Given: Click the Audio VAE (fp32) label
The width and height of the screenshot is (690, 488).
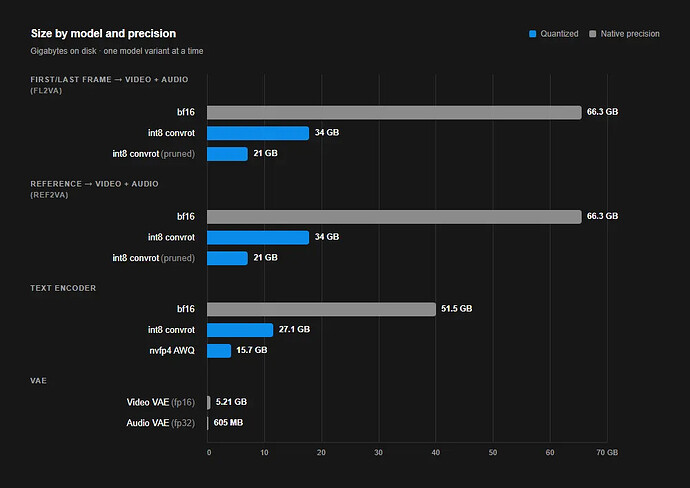Looking at the screenshot, I should point(160,423).
